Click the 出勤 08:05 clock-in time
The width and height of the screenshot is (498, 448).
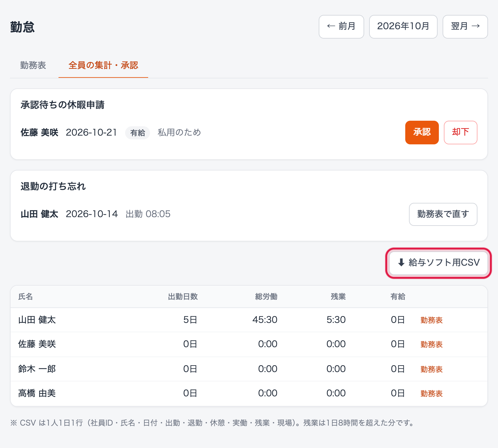pyautogui.click(x=148, y=214)
